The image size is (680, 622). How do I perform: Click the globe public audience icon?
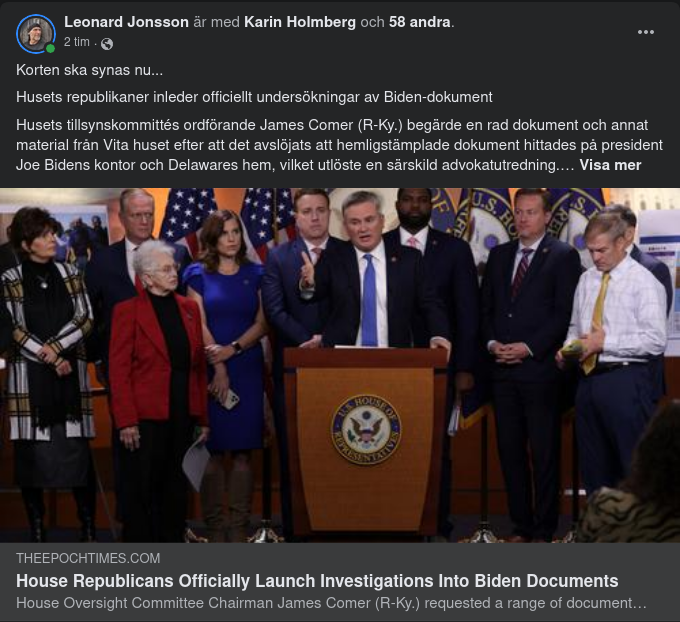click(107, 44)
